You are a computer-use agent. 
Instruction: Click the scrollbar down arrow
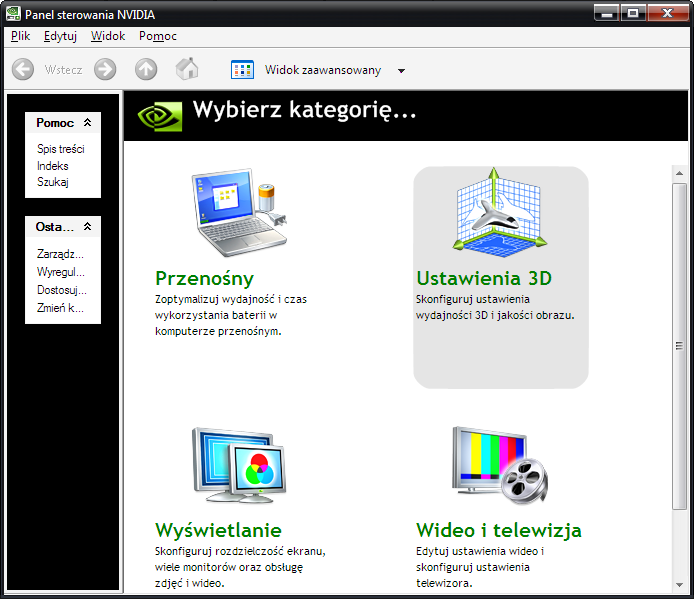pos(679,585)
